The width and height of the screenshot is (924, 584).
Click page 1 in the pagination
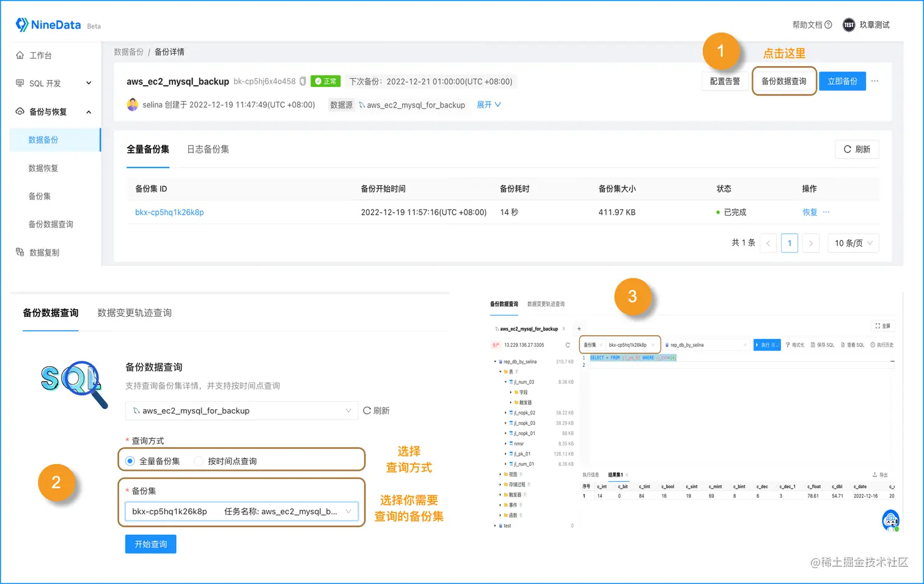789,243
